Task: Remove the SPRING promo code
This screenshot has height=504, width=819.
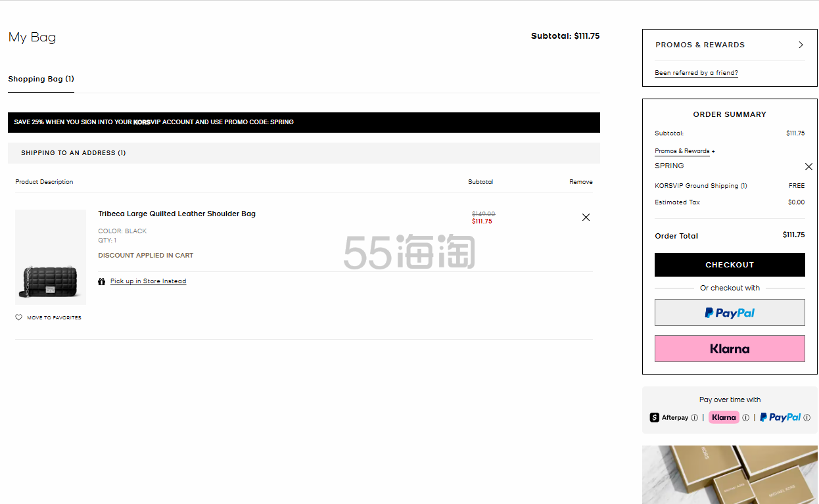Action: click(808, 167)
